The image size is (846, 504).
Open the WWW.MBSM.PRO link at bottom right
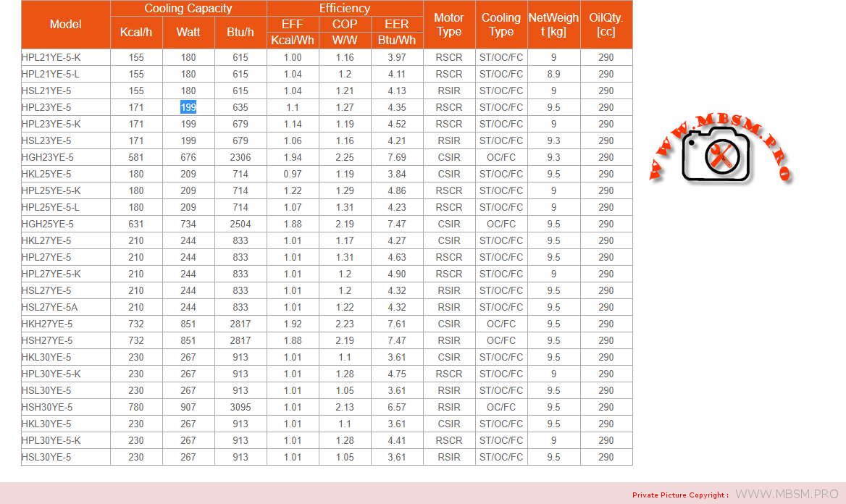coord(786,494)
